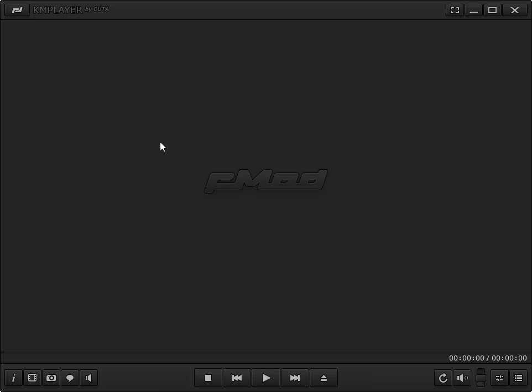Screen dimensions: 532x392
Task: Skip to previous track
Action: click(237, 378)
